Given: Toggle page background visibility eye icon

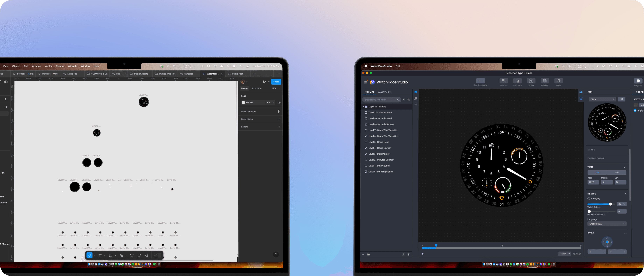Looking at the screenshot, I should (279, 103).
